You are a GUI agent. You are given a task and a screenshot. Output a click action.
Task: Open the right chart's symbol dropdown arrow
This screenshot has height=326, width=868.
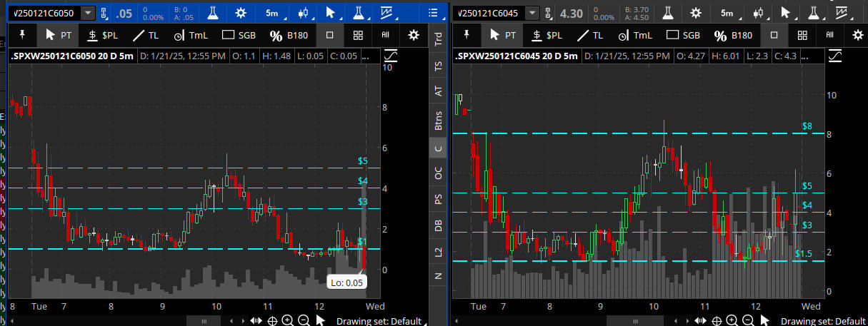pyautogui.click(x=531, y=13)
